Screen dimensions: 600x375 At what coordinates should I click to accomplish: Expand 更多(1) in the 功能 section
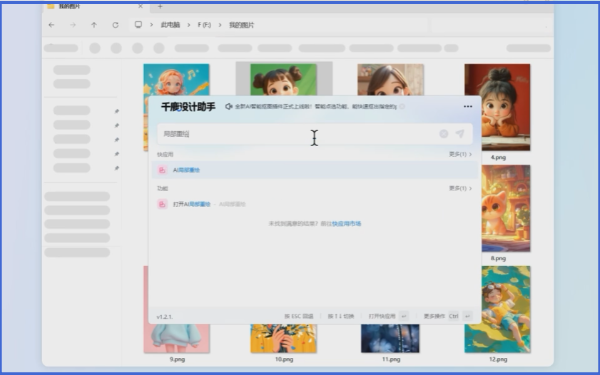click(x=460, y=188)
